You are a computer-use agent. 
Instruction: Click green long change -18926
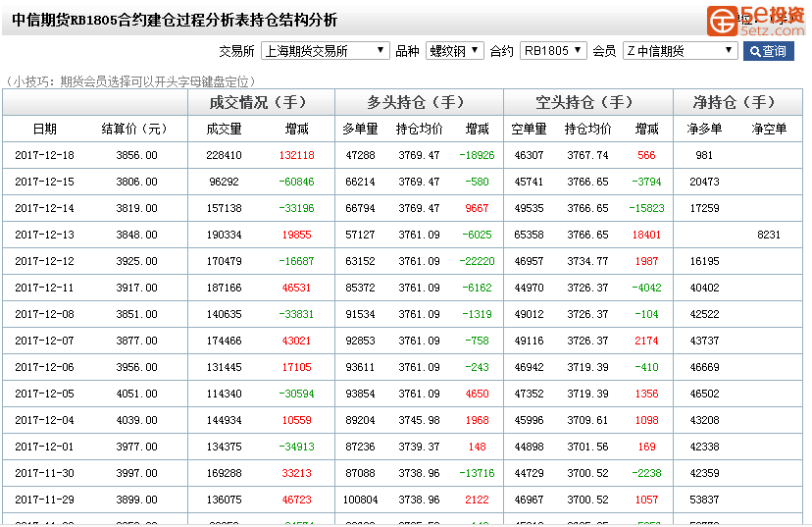477,155
